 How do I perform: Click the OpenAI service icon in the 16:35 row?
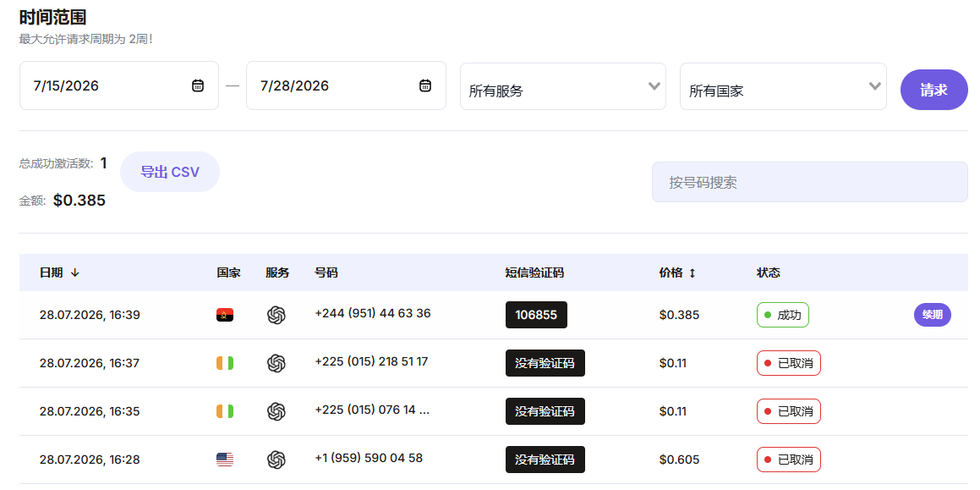click(276, 411)
